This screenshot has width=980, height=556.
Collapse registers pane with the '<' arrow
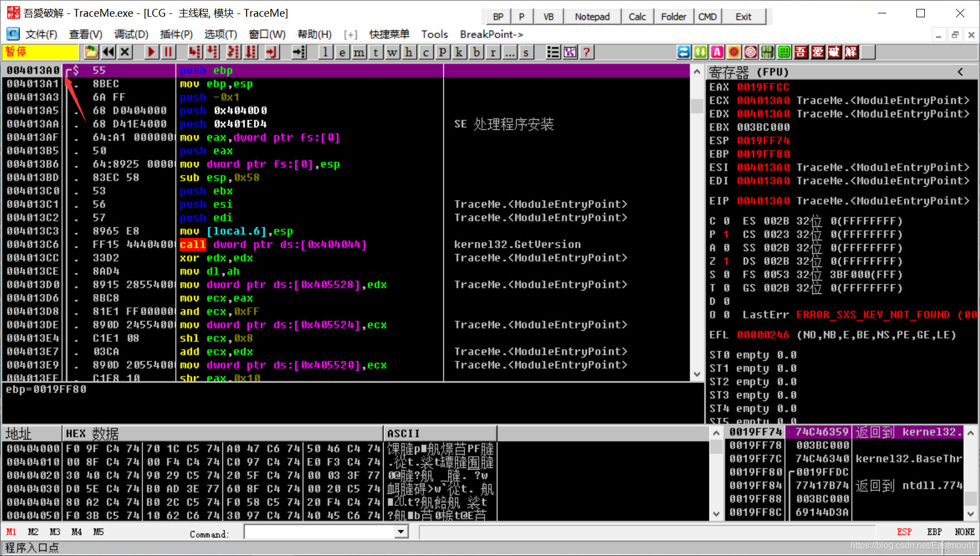click(x=960, y=72)
